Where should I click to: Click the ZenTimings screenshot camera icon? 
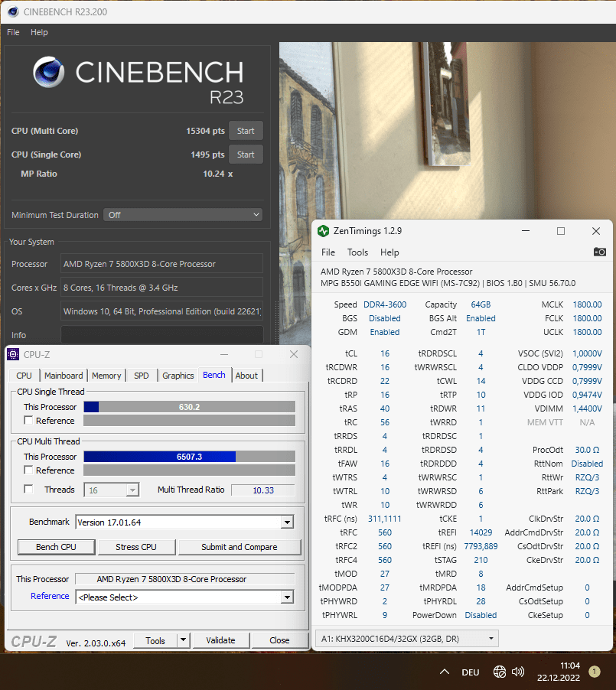599,252
